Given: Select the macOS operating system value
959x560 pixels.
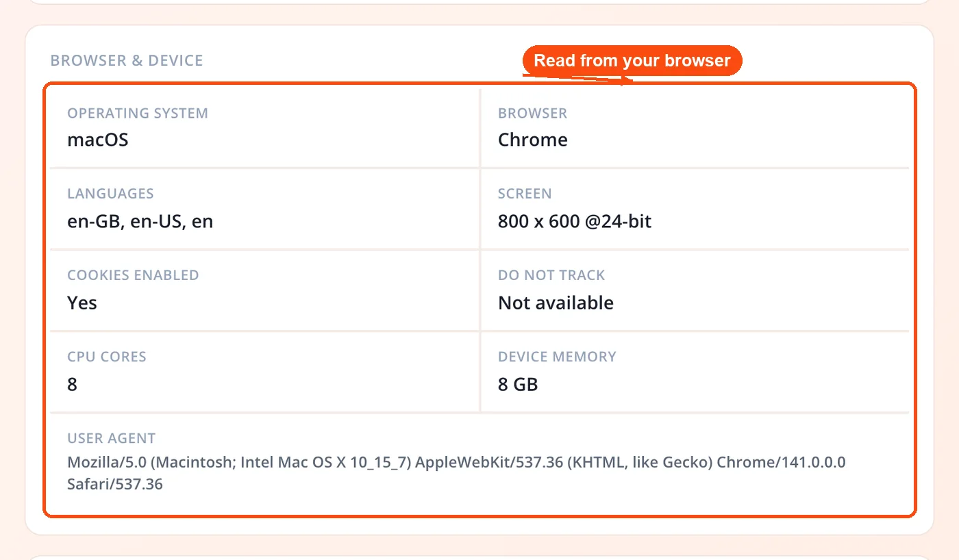Looking at the screenshot, I should [98, 140].
